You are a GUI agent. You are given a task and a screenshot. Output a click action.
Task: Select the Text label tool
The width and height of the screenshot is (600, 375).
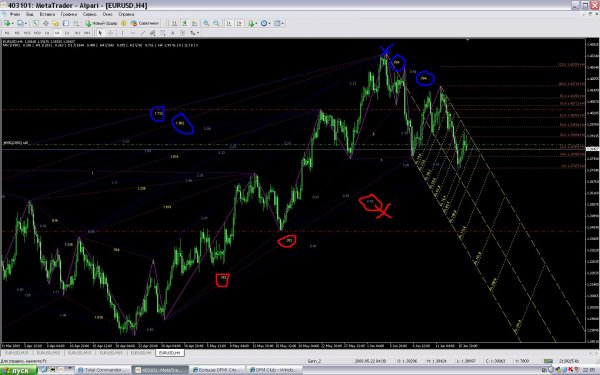pyautogui.click(x=173, y=33)
